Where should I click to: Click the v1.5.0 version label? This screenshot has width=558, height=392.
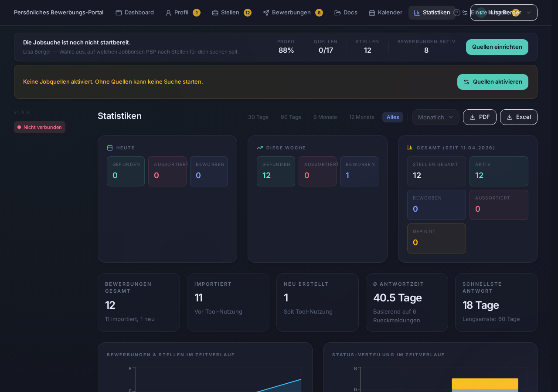coord(22,112)
